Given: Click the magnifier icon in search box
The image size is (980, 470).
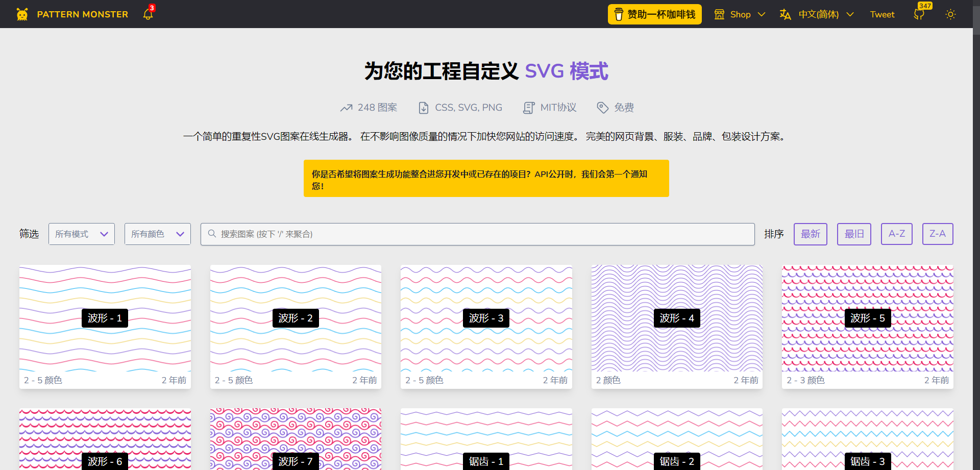Looking at the screenshot, I should 212,234.
